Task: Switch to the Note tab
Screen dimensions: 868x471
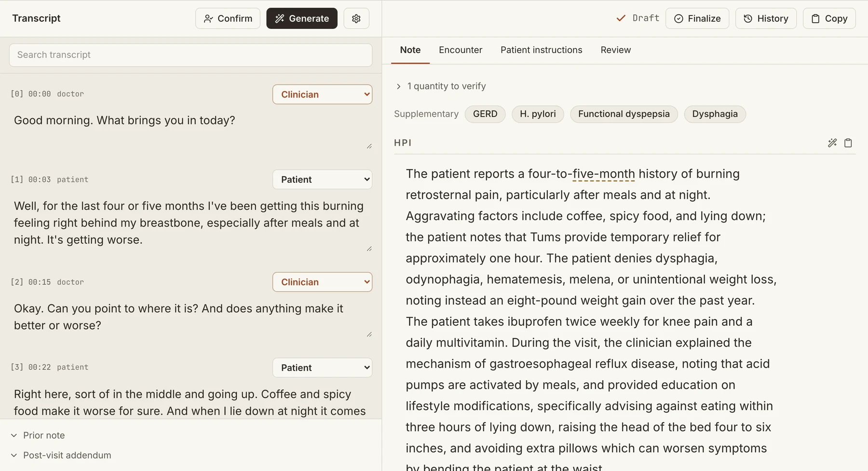Action: coord(410,50)
